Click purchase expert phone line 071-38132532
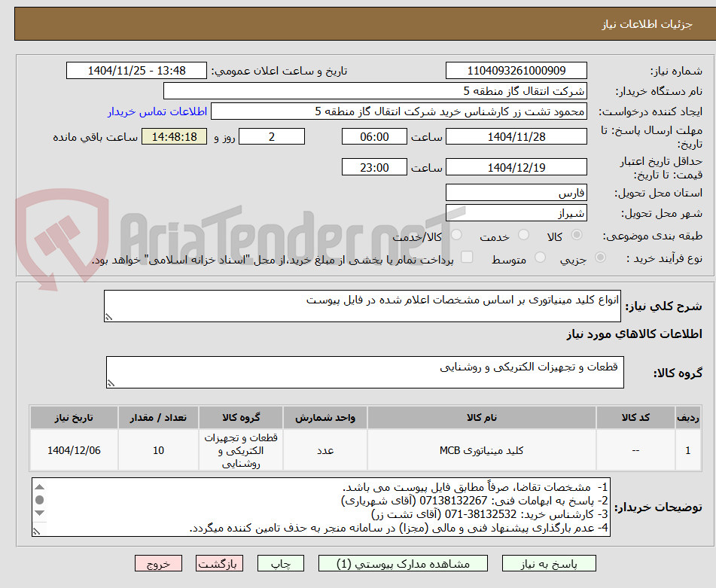This screenshot has height=588, width=716. point(490,514)
